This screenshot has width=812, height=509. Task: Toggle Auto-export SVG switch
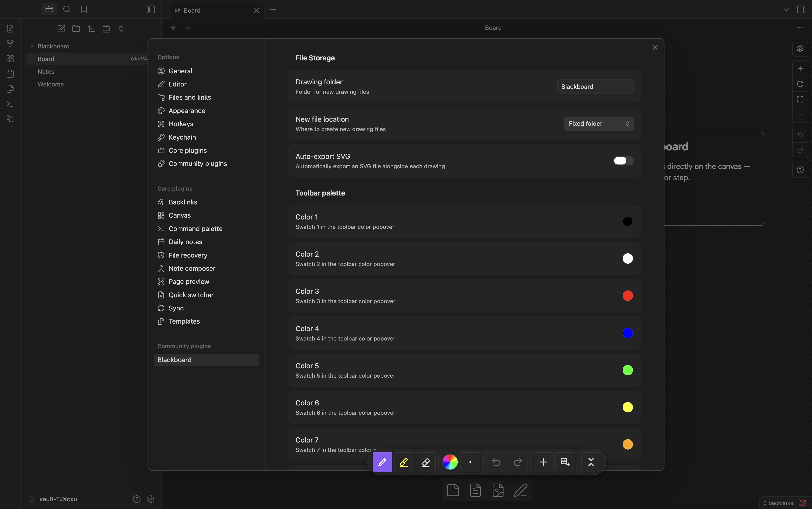point(623,161)
